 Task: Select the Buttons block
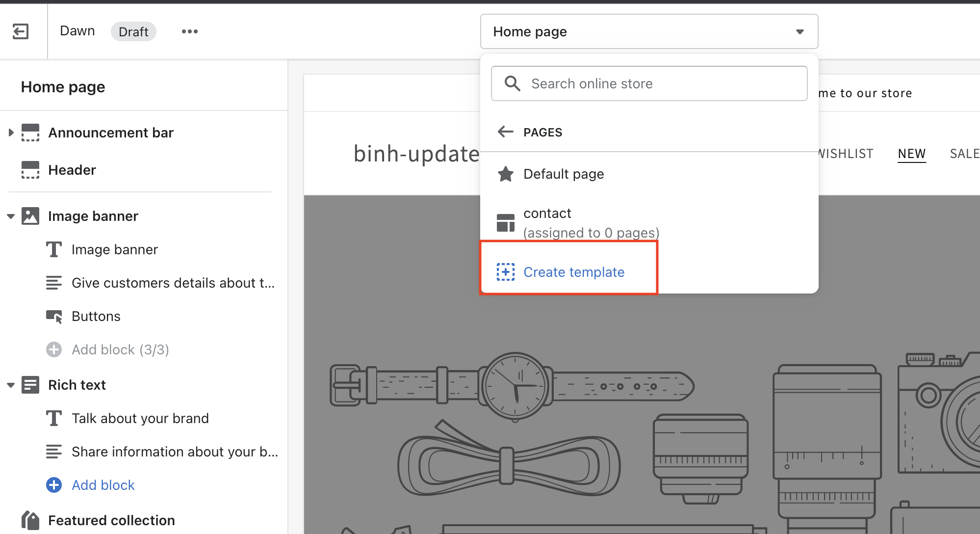(96, 316)
